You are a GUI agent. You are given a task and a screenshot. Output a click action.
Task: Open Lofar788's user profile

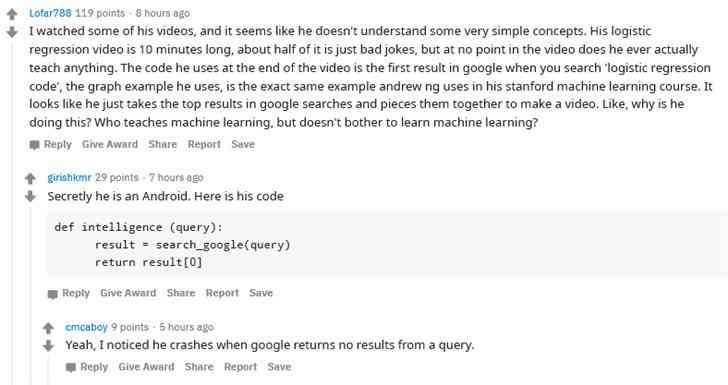[x=50, y=13]
